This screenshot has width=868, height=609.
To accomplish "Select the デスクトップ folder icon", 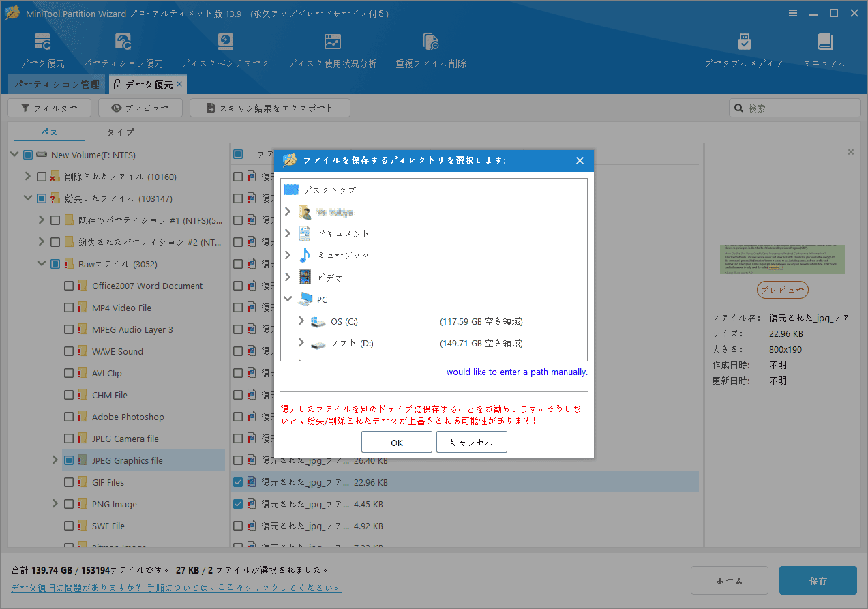I will pos(291,190).
